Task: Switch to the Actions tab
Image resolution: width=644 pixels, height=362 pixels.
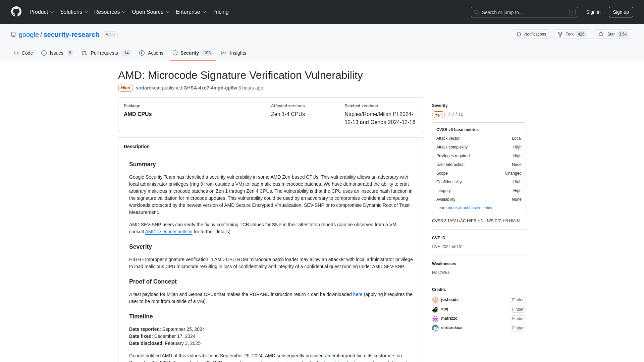Action: (151, 53)
